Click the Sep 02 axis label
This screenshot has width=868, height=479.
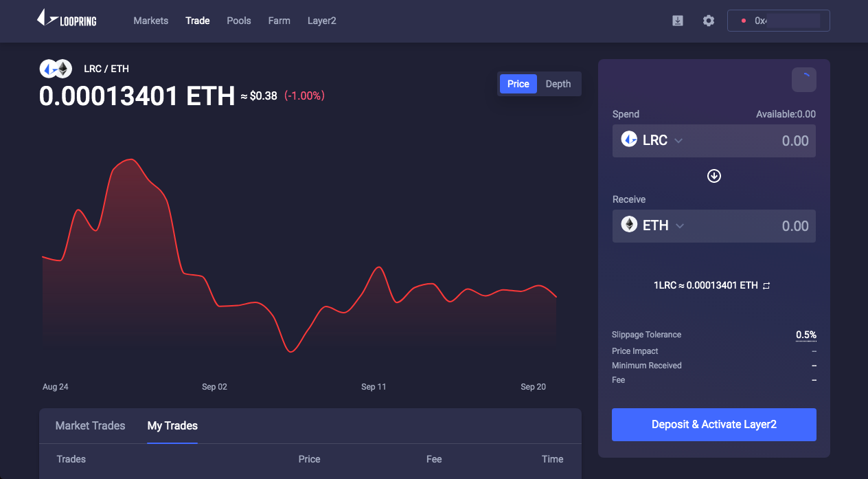tap(214, 387)
